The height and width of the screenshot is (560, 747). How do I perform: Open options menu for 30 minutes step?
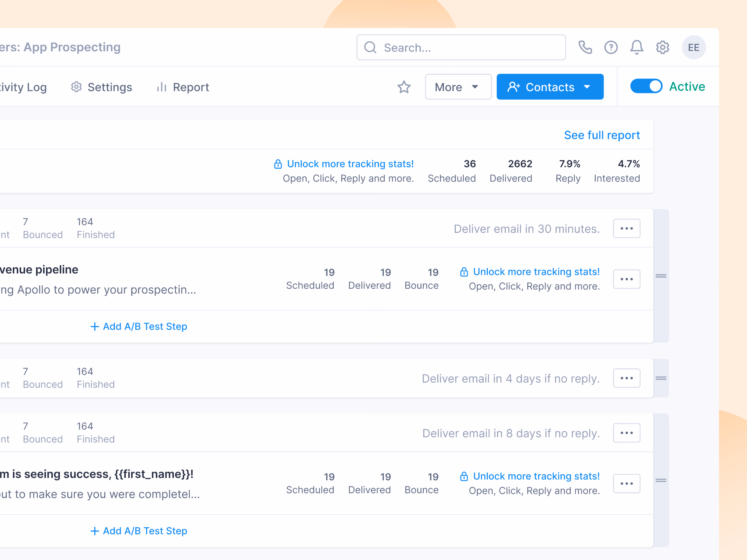coord(627,228)
